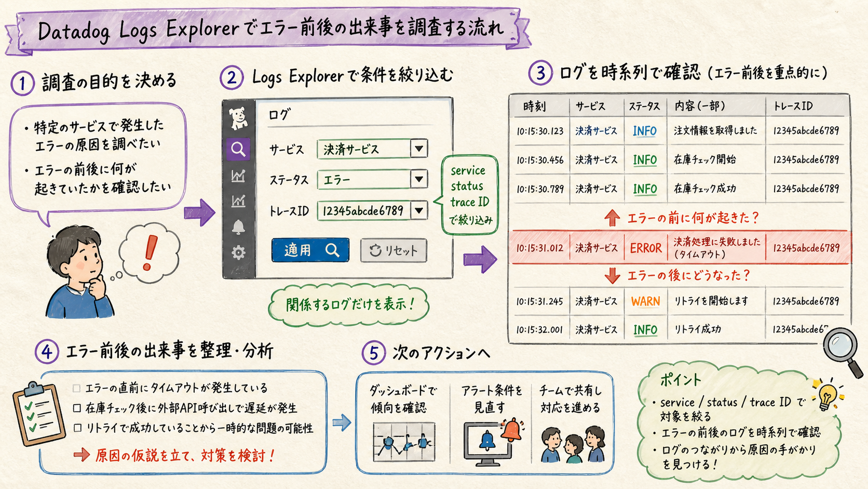Viewport: 868px width, 489px height.
Task: Click 注文情報を取得しました message
Action: point(715,130)
